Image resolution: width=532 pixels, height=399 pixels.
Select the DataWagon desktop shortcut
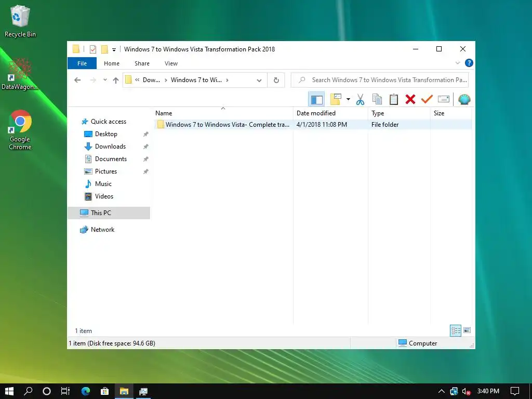20,74
